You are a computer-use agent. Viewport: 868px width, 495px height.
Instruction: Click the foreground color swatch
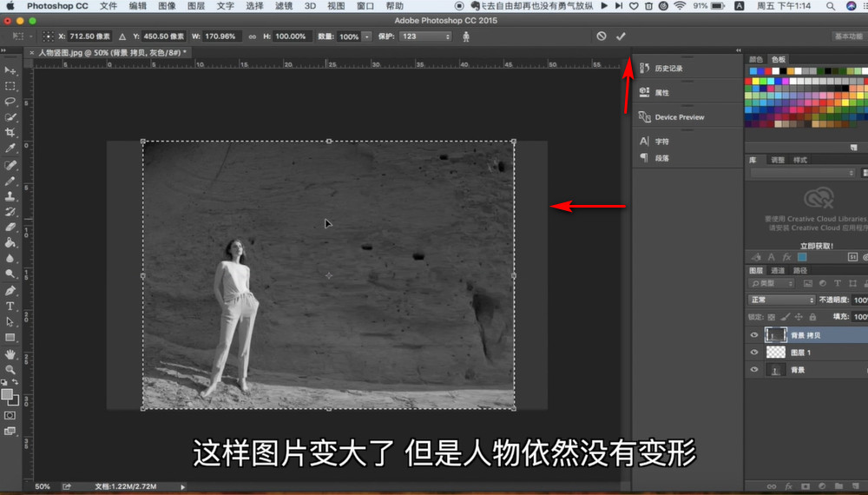(7, 394)
